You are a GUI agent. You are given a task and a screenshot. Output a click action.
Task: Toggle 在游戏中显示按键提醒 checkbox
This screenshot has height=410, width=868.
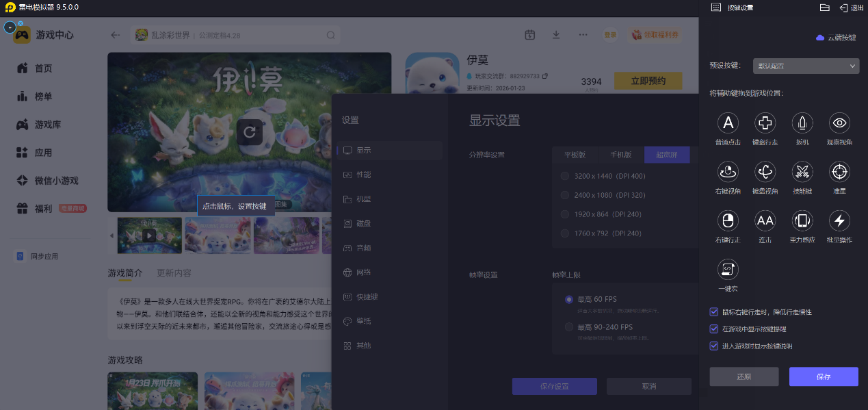[x=714, y=329]
